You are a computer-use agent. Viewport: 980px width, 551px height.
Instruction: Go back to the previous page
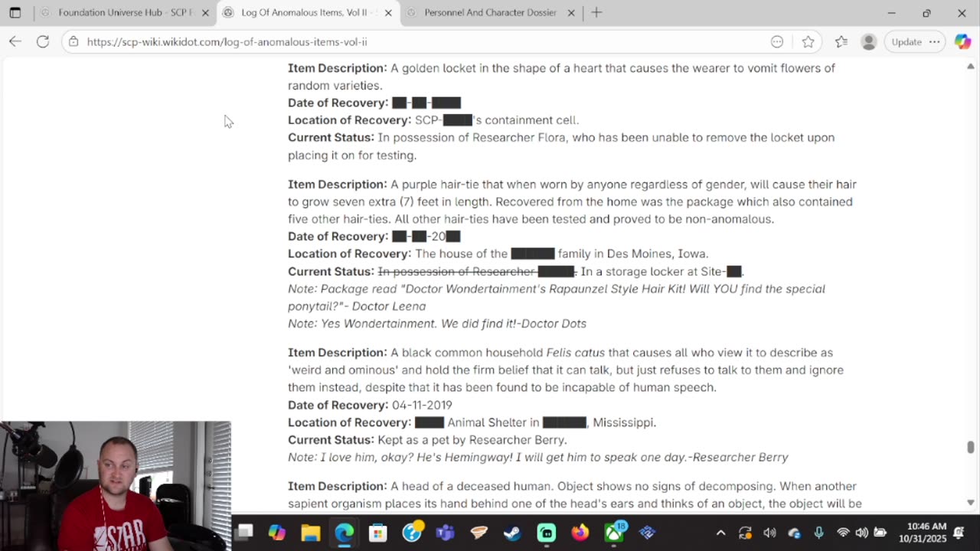pos(15,41)
